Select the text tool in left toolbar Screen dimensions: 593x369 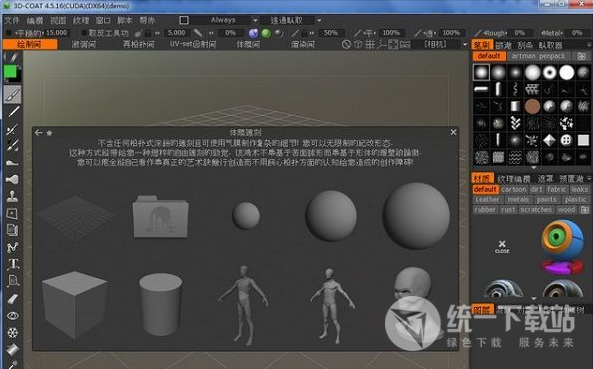tap(13, 264)
